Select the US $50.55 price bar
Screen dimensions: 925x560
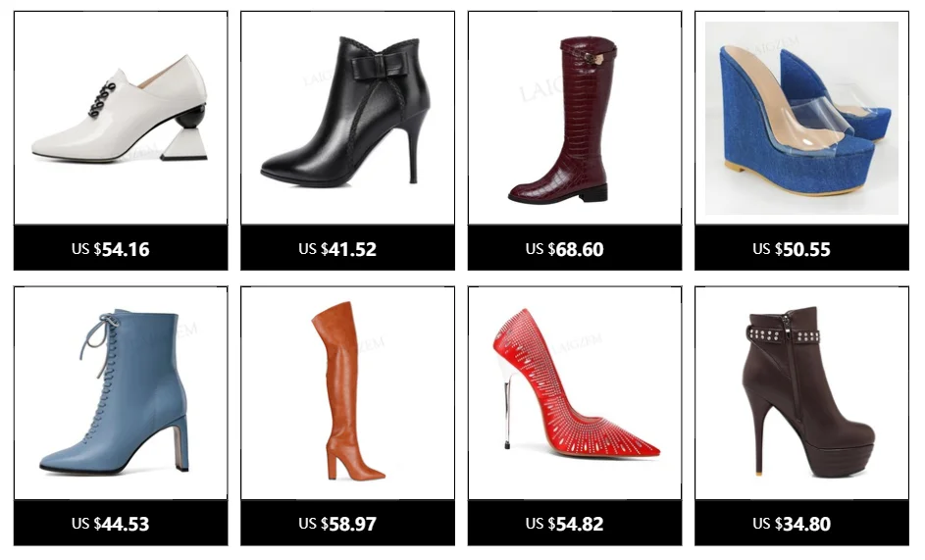[801, 248]
